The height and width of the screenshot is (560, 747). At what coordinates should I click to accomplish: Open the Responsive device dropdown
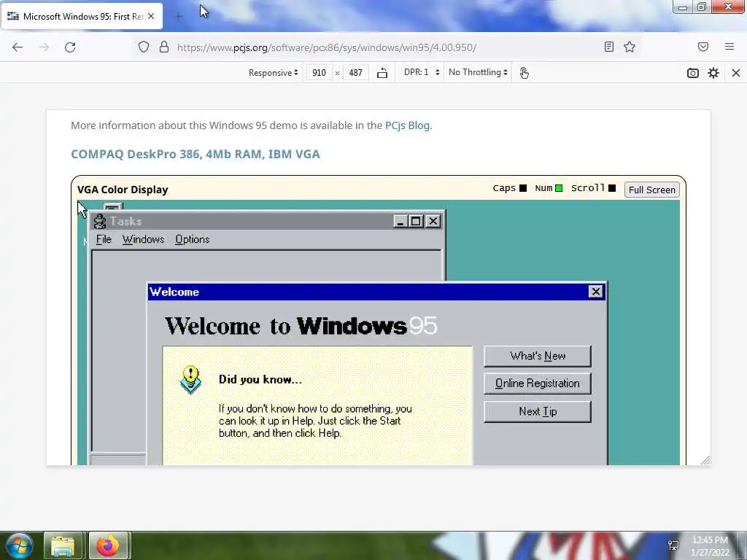[x=273, y=73]
